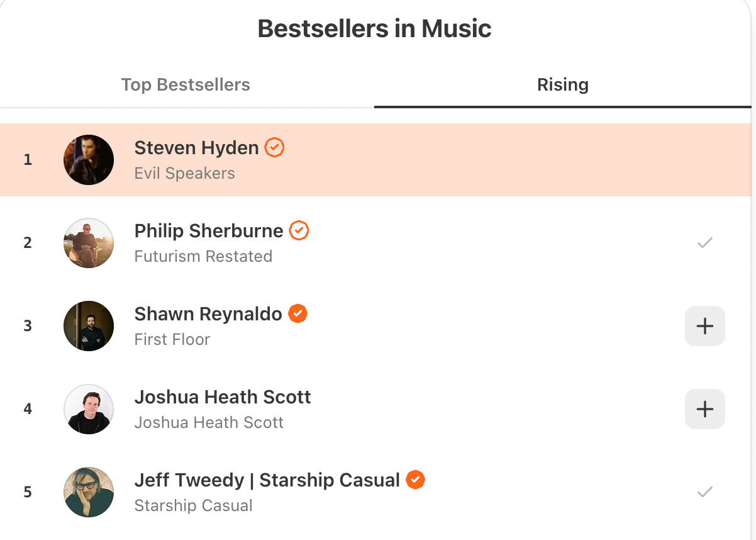This screenshot has width=756, height=540.
Task: Open Steven Hyden's profile name link
Action: pos(196,148)
